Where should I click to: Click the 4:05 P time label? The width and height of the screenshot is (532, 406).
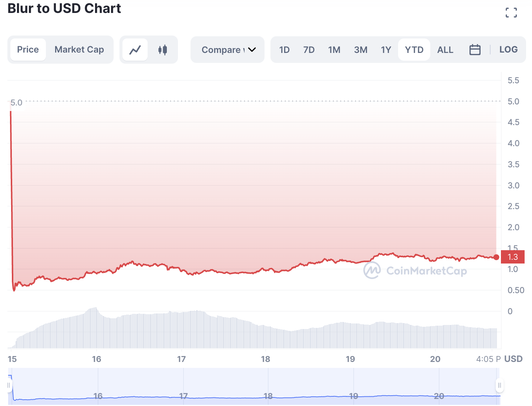click(488, 359)
